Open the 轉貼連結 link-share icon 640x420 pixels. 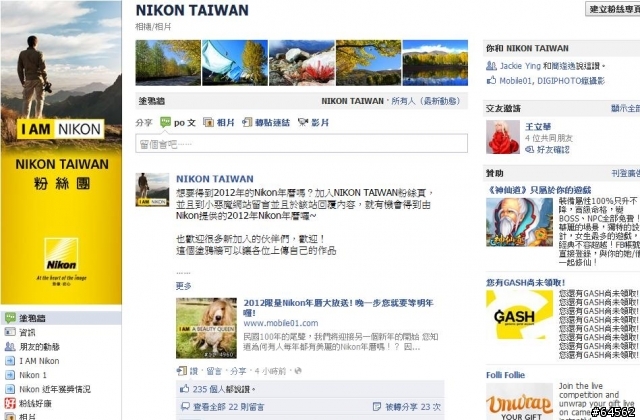(x=247, y=122)
